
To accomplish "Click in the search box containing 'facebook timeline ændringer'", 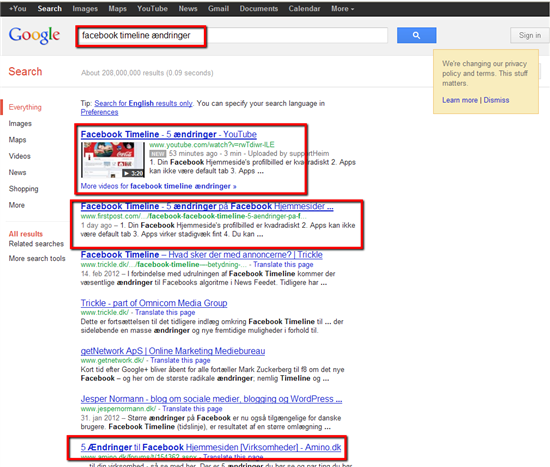I will (233, 35).
